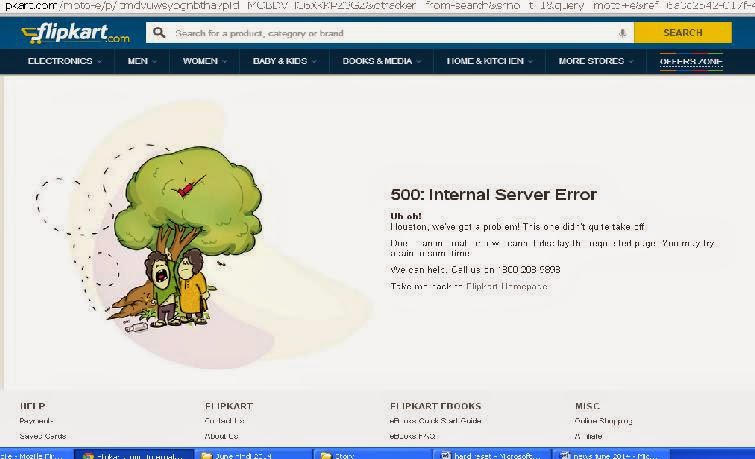Open the Payments help link
Screen dimensions: 755x459
[x=37, y=421]
